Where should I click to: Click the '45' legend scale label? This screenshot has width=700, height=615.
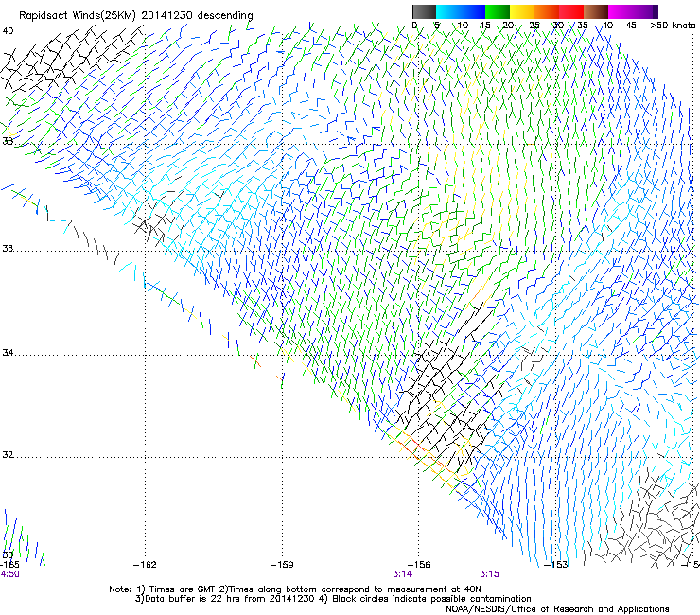click(x=631, y=25)
